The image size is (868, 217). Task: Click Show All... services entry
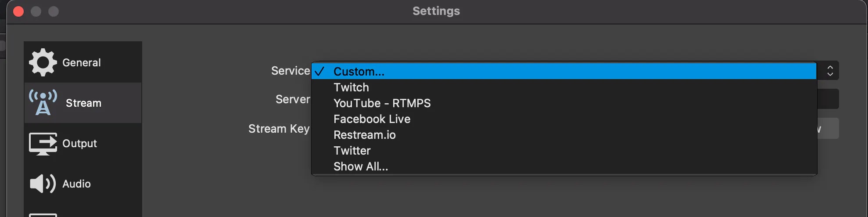(x=564, y=166)
